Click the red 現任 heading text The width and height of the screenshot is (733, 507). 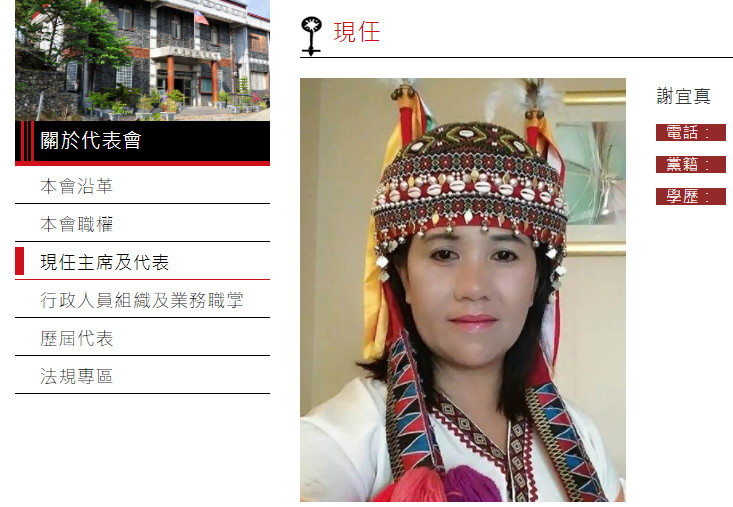[x=357, y=32]
